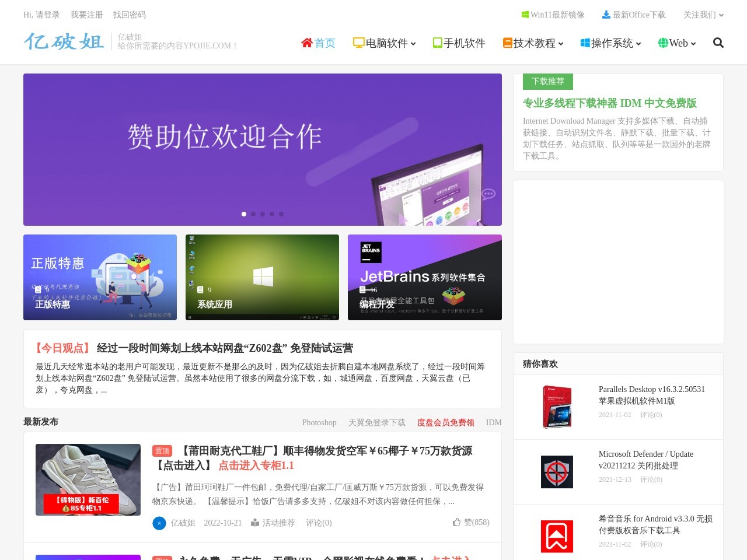
Task: Open the 关注我们 dropdown
Action: pos(703,15)
